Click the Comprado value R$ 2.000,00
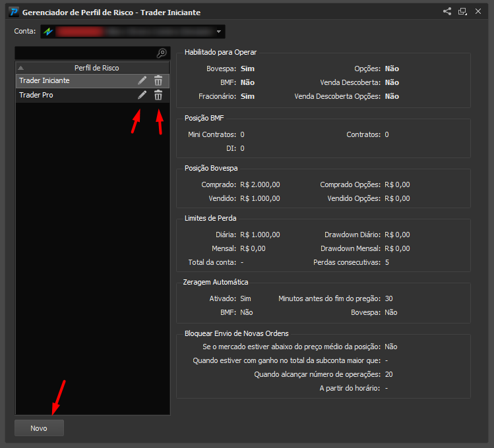This screenshot has width=494, height=448. (261, 184)
